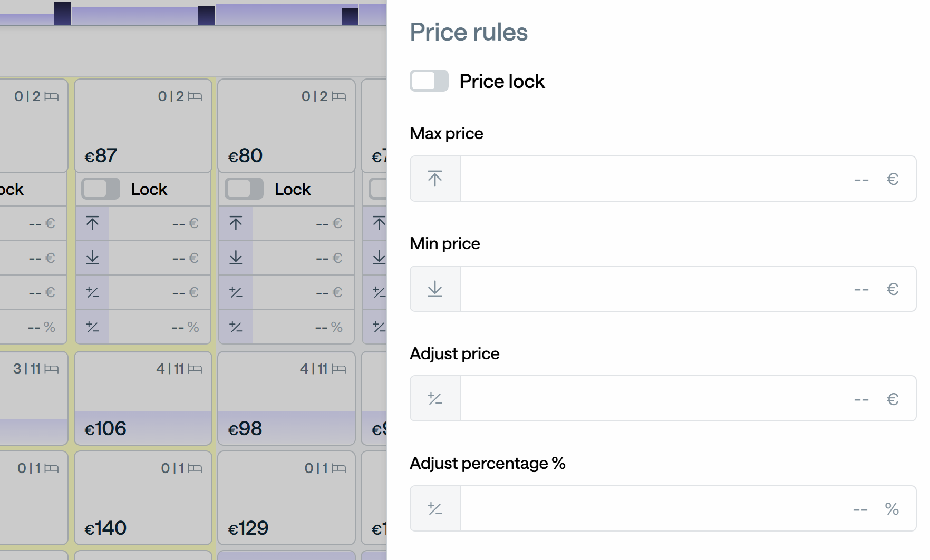This screenshot has height=560, width=930.
Task: Focus the Adjust percentage % input field
Action: pyautogui.click(x=688, y=508)
